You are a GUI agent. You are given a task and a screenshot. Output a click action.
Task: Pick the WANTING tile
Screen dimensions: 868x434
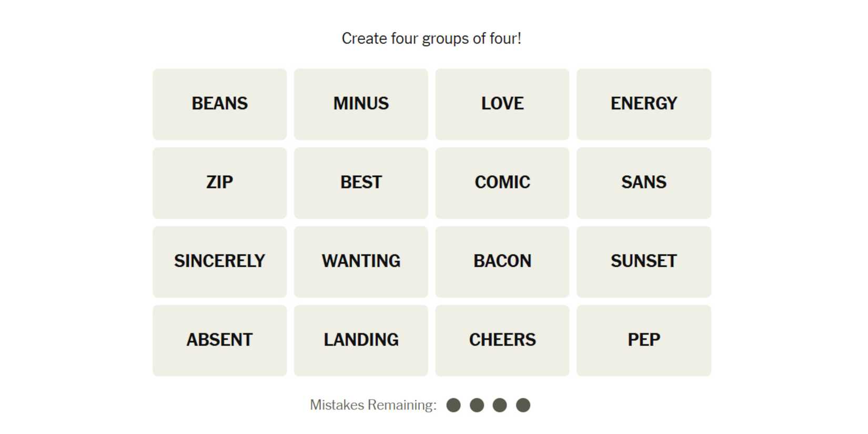click(x=361, y=261)
